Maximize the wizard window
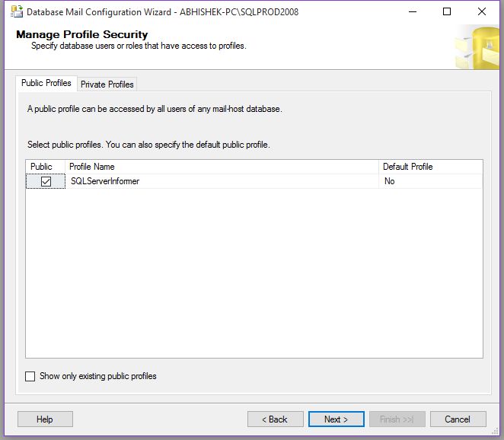Screen dimensions: 504x440 [447, 12]
